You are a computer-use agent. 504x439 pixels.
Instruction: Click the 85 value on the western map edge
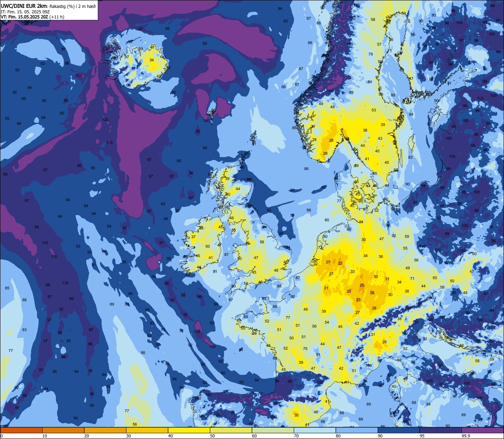click(x=7, y=288)
